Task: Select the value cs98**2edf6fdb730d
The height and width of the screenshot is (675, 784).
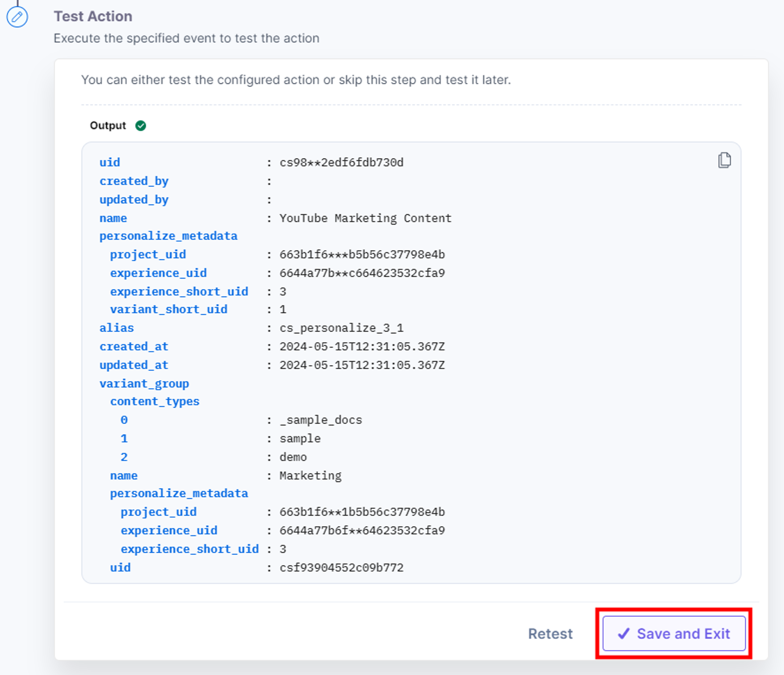Action: tap(341, 163)
